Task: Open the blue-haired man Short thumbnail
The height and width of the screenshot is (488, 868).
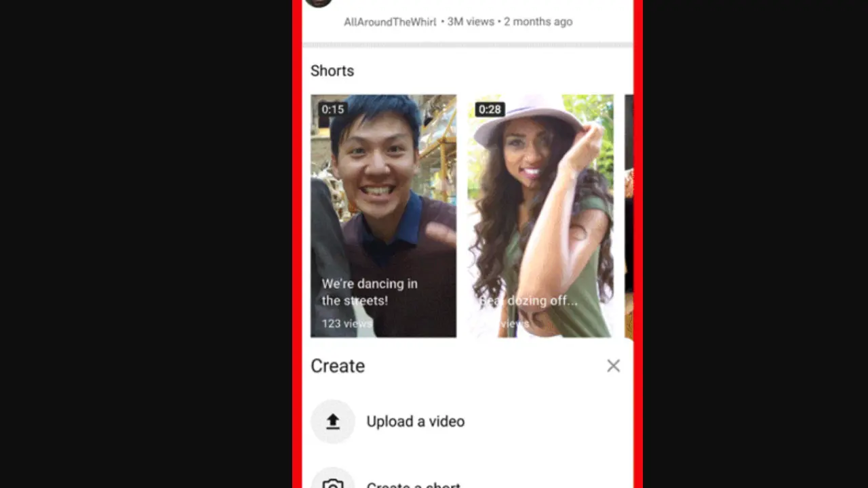Action: pyautogui.click(x=383, y=203)
